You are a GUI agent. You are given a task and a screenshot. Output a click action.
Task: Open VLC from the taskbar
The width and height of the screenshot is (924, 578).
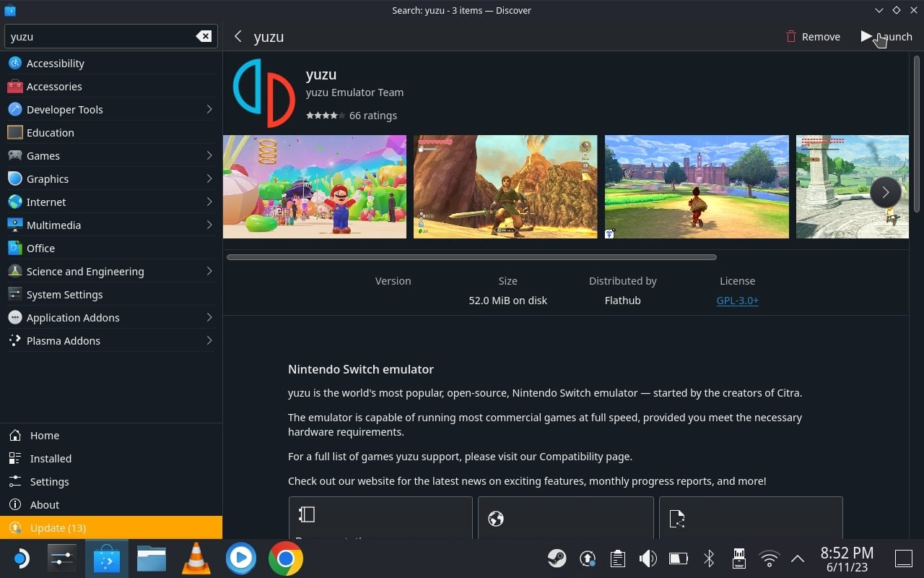(196, 558)
